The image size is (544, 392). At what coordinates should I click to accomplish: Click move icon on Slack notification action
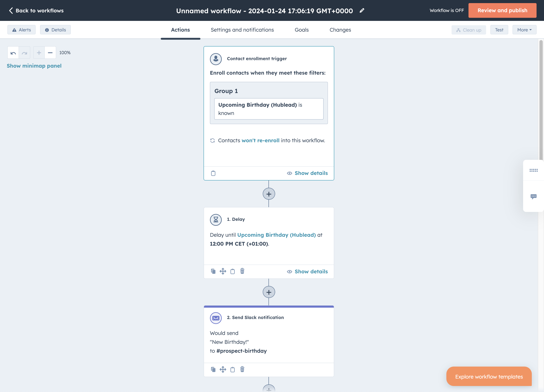[223, 369]
